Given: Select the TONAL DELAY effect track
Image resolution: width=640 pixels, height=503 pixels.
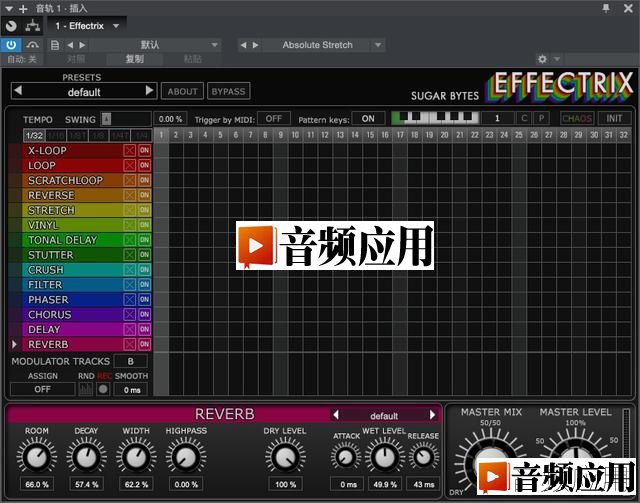Looking at the screenshot, I should click(x=72, y=240).
